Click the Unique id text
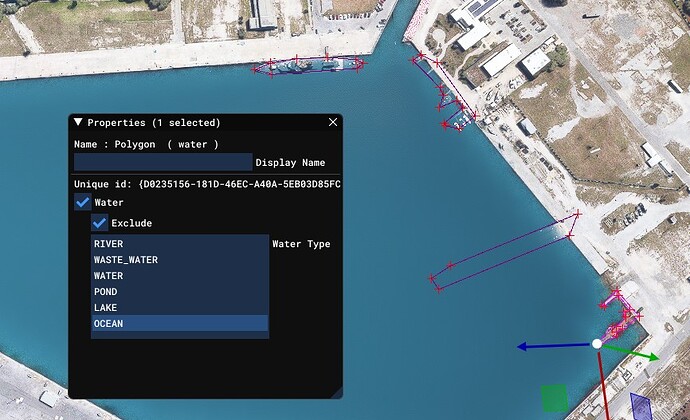The width and height of the screenshot is (690, 420). click(207, 184)
